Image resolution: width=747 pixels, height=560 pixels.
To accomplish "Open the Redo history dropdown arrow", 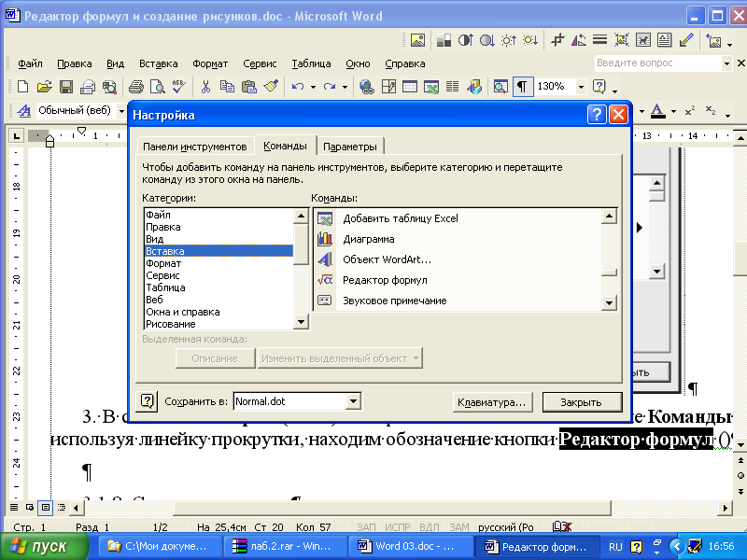I will 345,87.
